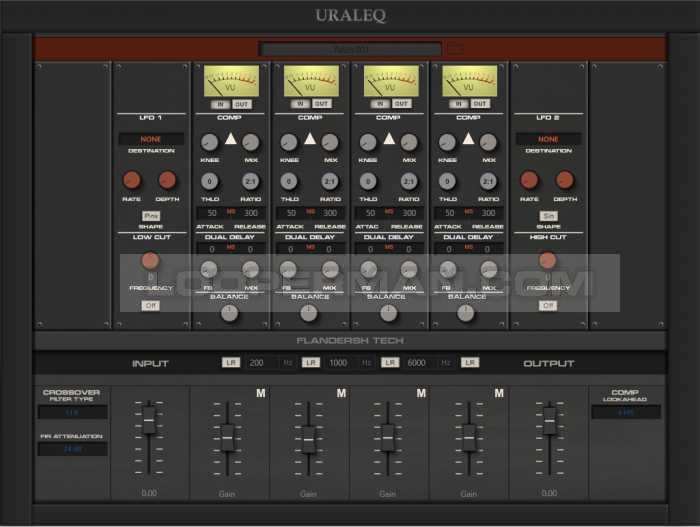Select IN on the second COMP band meter
700x527 pixels.
pyautogui.click(x=300, y=104)
